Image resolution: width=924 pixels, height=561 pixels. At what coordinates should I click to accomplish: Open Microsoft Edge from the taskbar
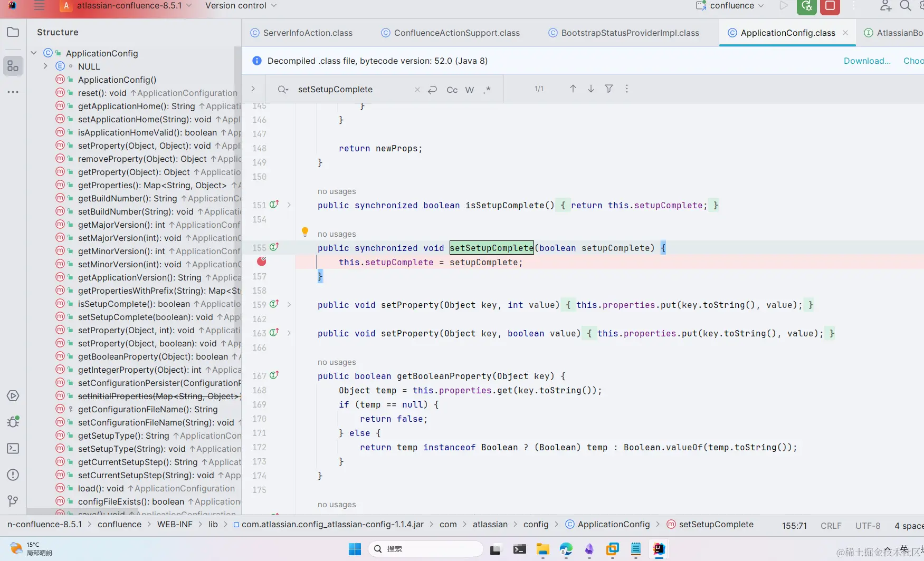pyautogui.click(x=566, y=549)
